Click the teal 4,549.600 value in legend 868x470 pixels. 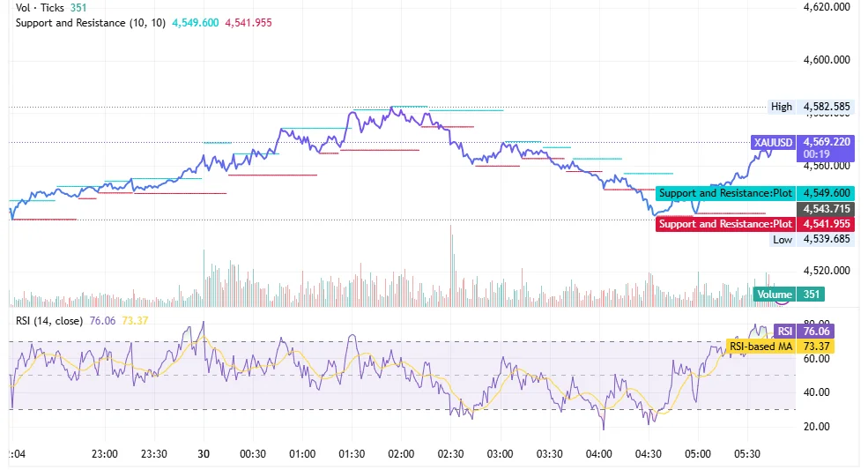(x=197, y=22)
